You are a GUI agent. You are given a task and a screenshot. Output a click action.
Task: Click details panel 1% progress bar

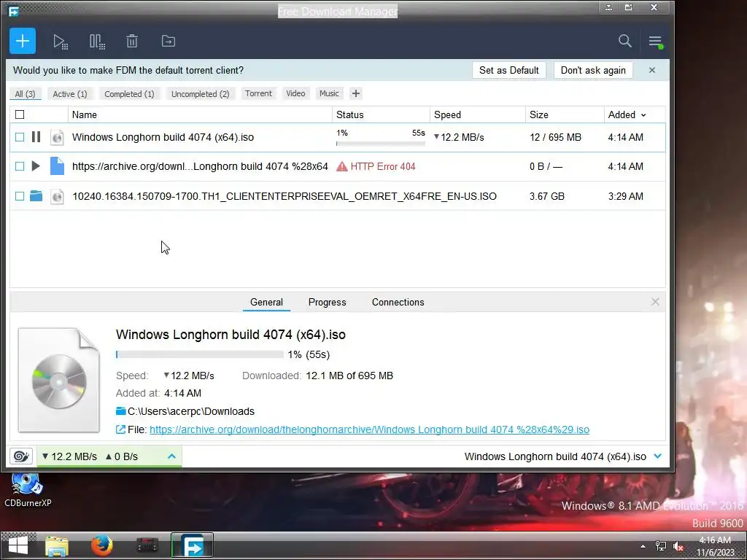(x=200, y=354)
